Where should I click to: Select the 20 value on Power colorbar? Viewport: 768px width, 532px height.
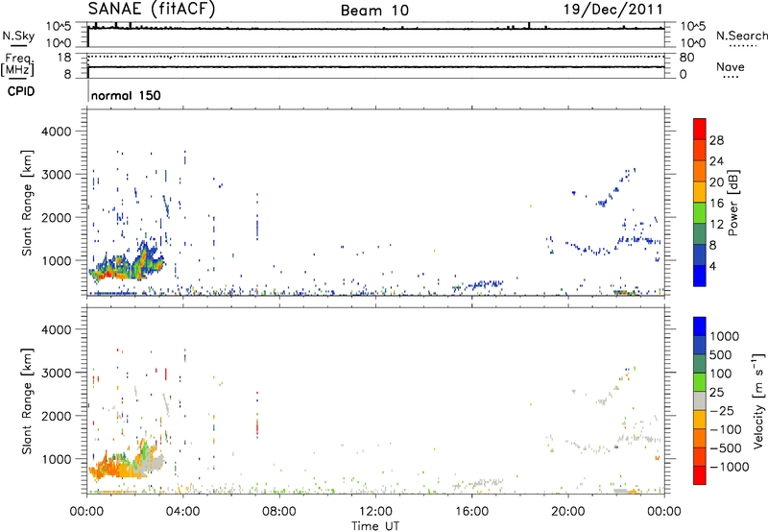click(x=716, y=182)
